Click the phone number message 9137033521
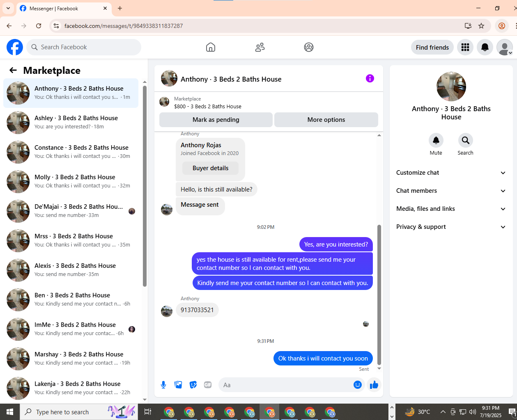This screenshot has width=517, height=420. click(197, 310)
